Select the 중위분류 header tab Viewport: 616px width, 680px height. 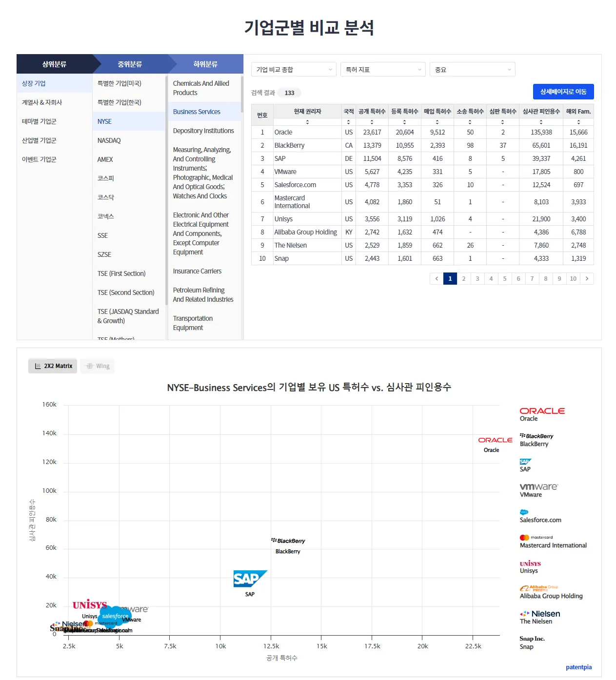point(130,64)
